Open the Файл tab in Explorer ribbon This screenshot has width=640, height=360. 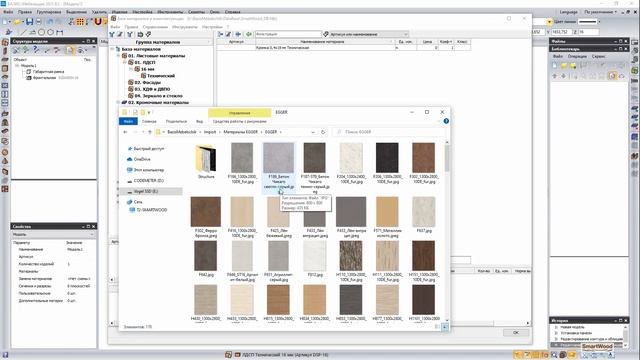(128, 121)
